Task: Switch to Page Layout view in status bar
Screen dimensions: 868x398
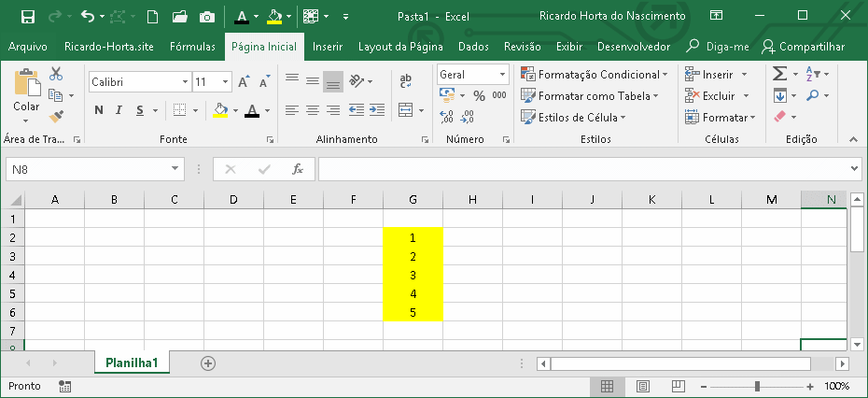Action: click(643, 386)
